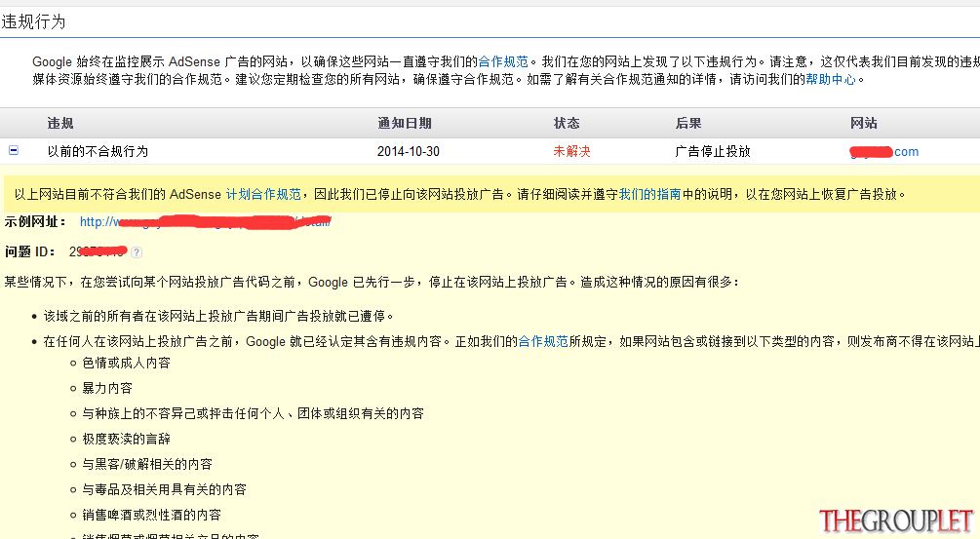Click the 极度亵渎的言辞 list item
The height and width of the screenshot is (539, 980).
tap(126, 439)
